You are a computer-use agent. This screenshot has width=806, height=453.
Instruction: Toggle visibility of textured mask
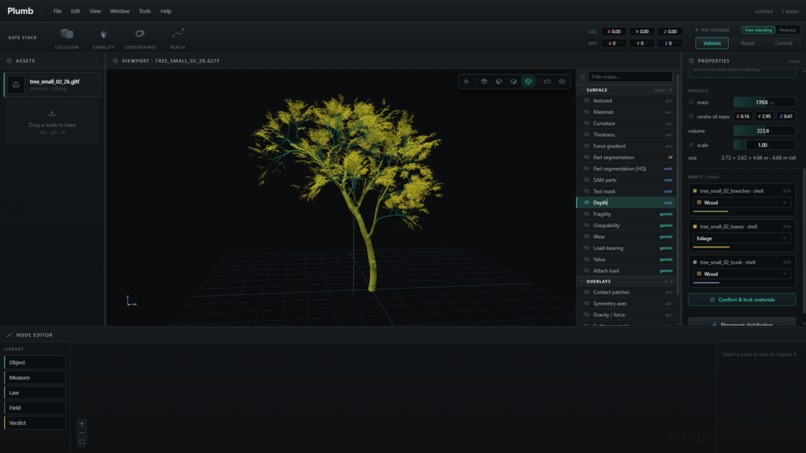[x=587, y=101]
